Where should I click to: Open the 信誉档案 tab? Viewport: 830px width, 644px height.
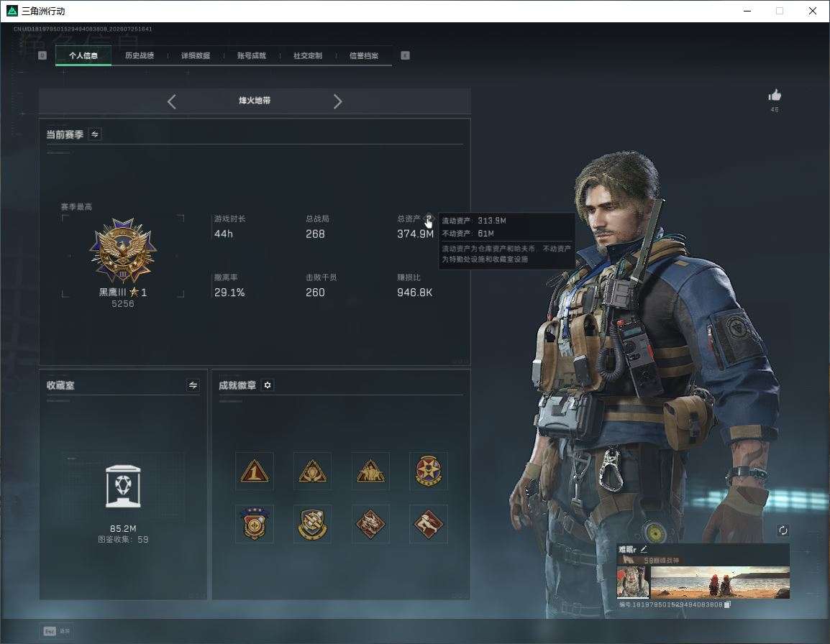point(364,55)
